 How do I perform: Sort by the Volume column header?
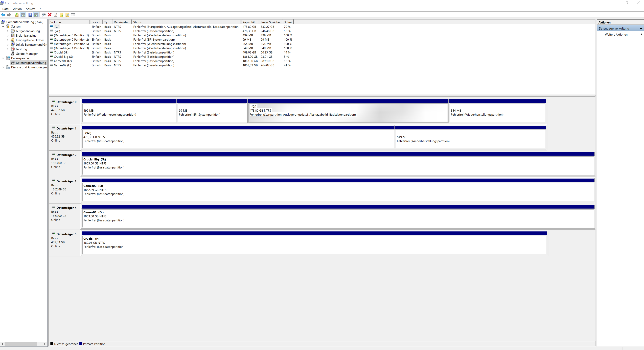pyautogui.click(x=69, y=22)
